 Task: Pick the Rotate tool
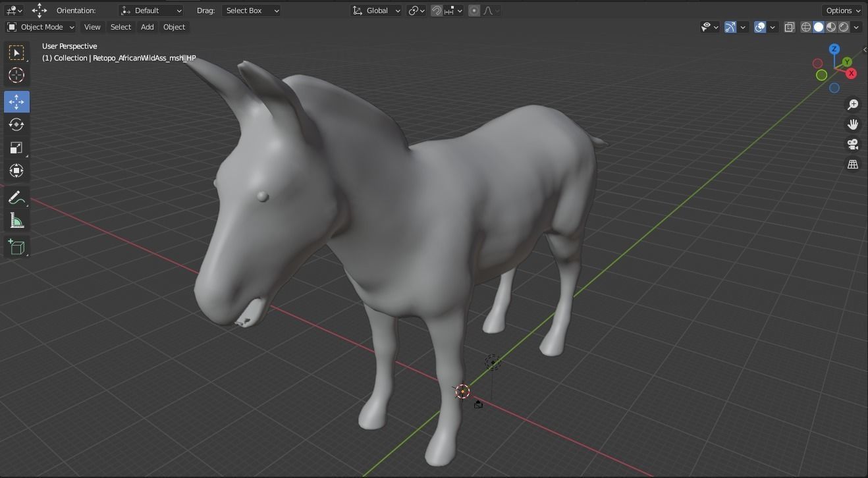[16, 124]
